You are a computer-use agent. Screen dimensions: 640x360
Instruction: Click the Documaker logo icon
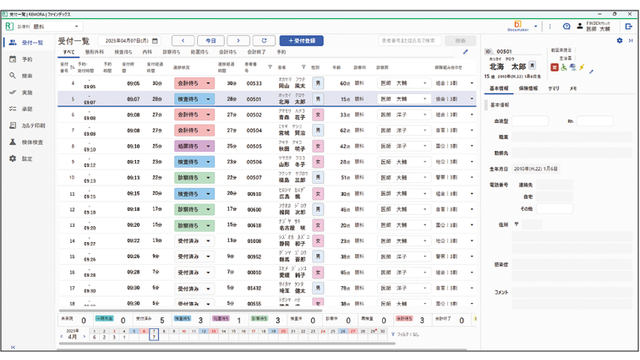pyautogui.click(x=518, y=26)
